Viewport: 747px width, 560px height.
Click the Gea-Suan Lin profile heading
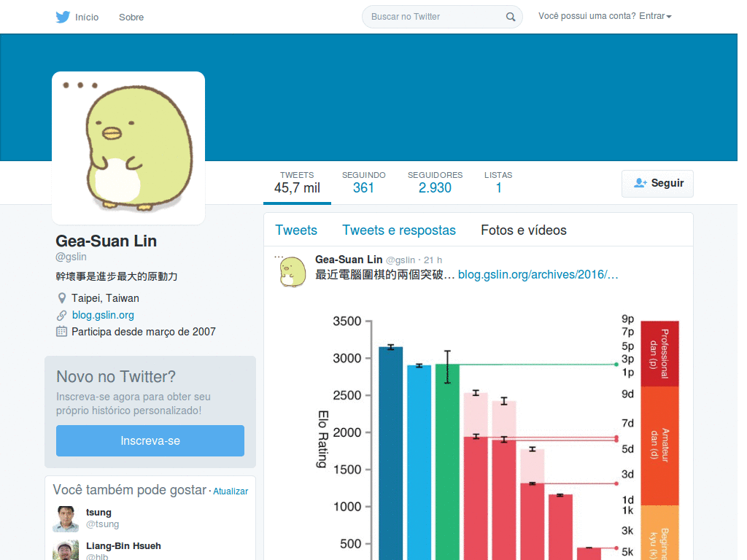click(x=107, y=241)
